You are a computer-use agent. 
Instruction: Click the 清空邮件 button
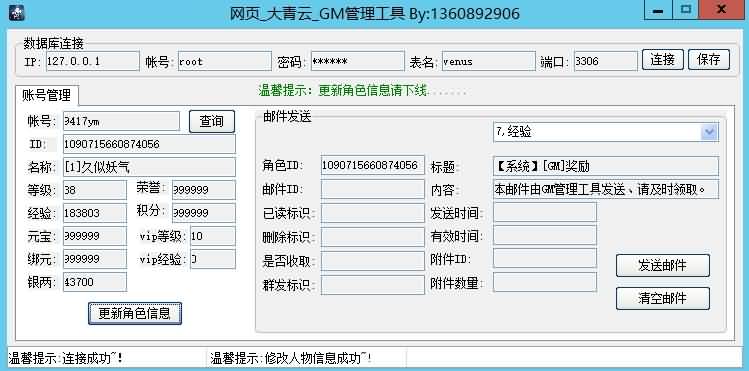click(663, 298)
